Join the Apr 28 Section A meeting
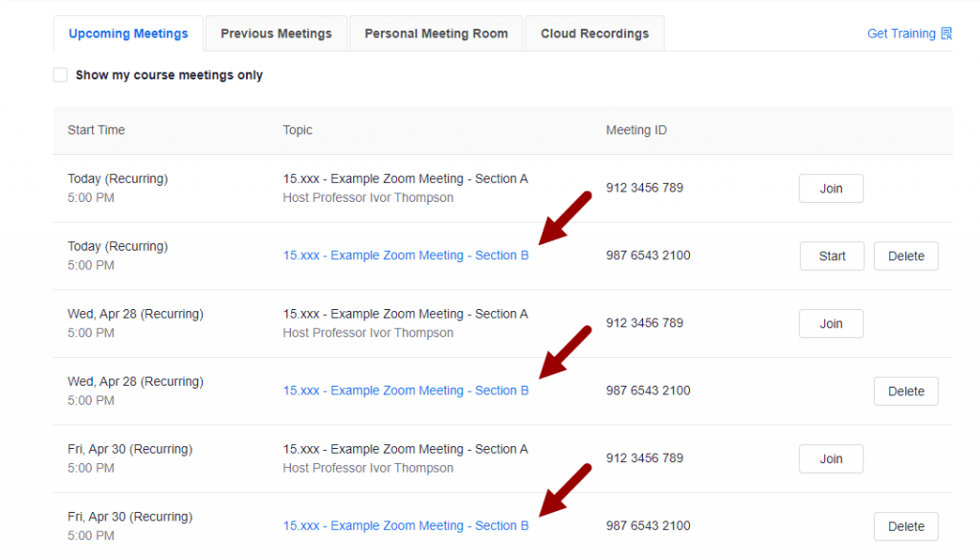The height and width of the screenshot is (557, 980). coord(831,323)
